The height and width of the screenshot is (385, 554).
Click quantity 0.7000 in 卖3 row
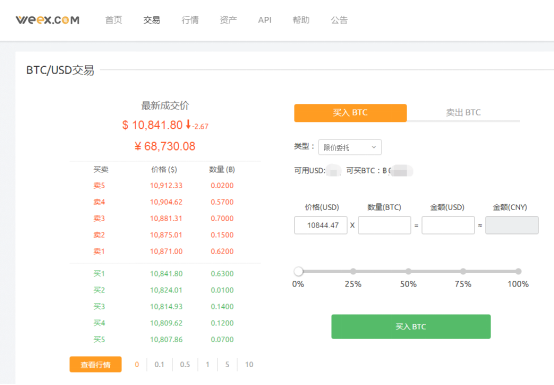(222, 218)
